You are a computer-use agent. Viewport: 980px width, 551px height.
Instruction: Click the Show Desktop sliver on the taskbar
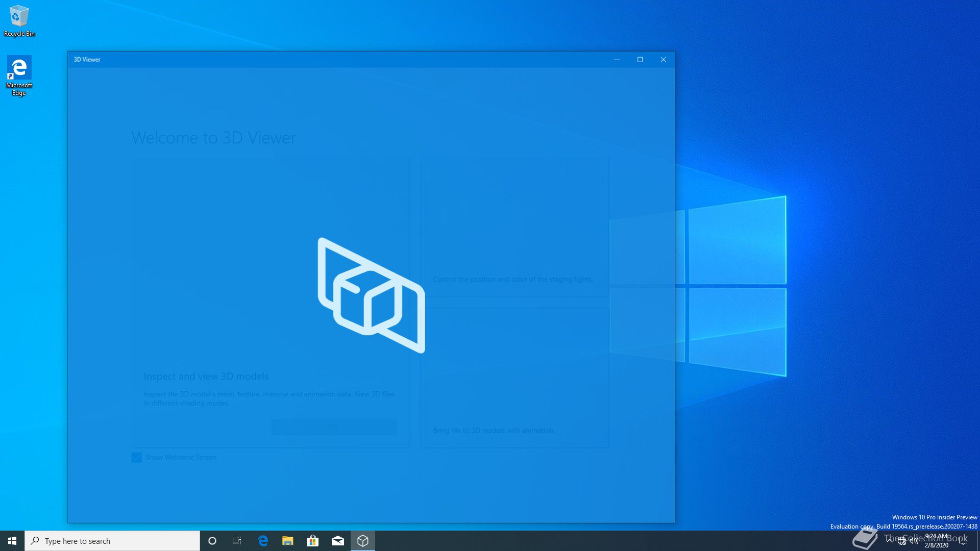point(978,541)
